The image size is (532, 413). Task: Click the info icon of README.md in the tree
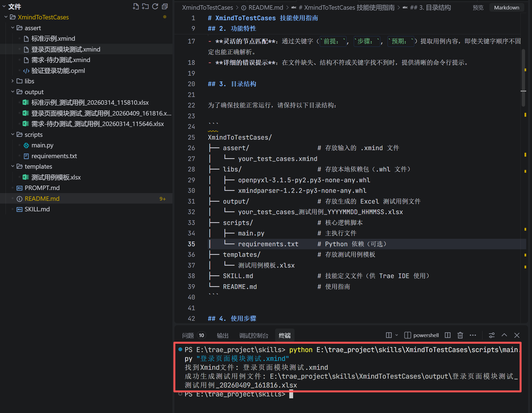[x=19, y=199]
